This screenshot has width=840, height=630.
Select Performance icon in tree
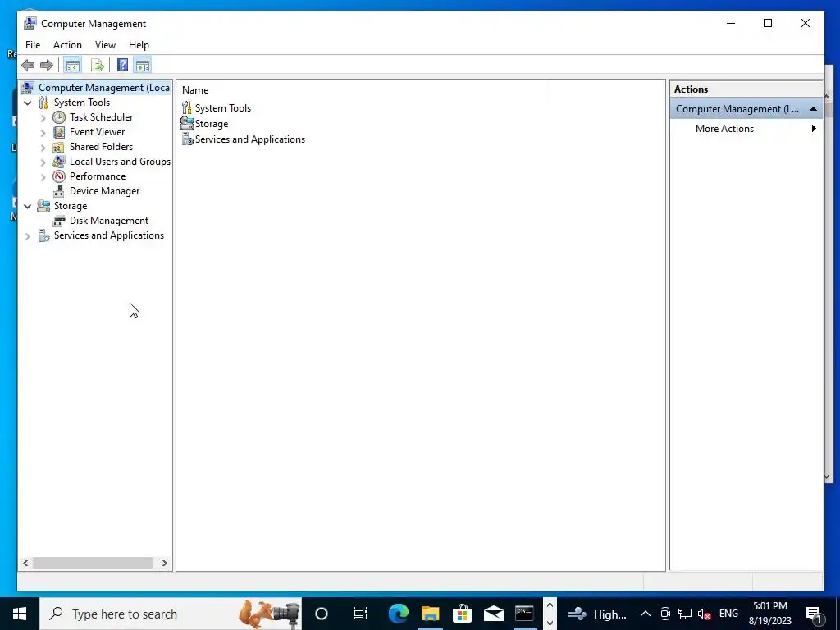[x=59, y=176]
